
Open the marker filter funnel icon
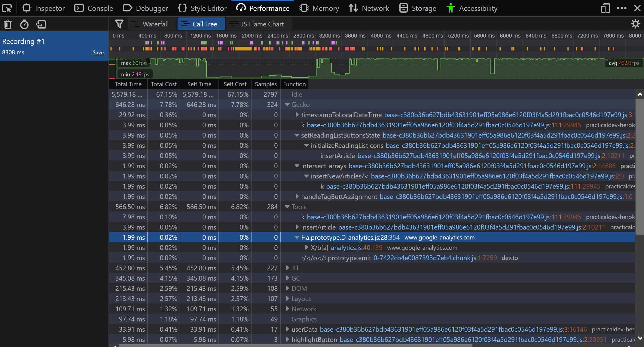pyautogui.click(x=119, y=24)
